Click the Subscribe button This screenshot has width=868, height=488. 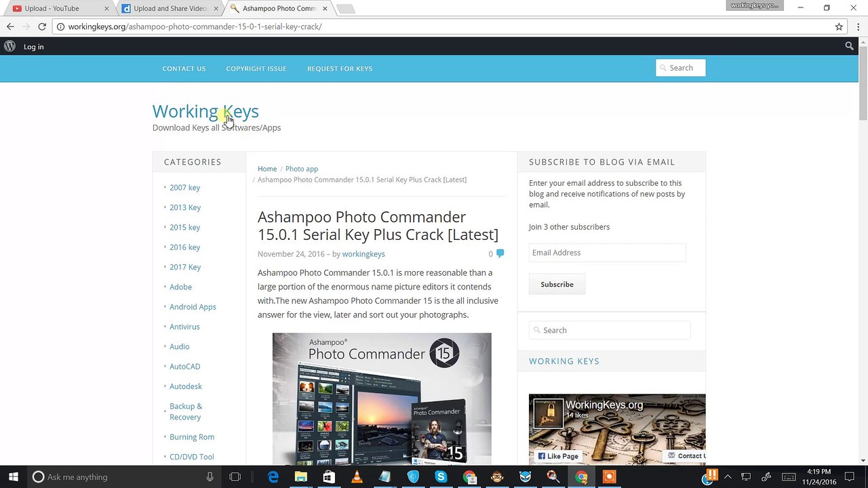(557, 285)
